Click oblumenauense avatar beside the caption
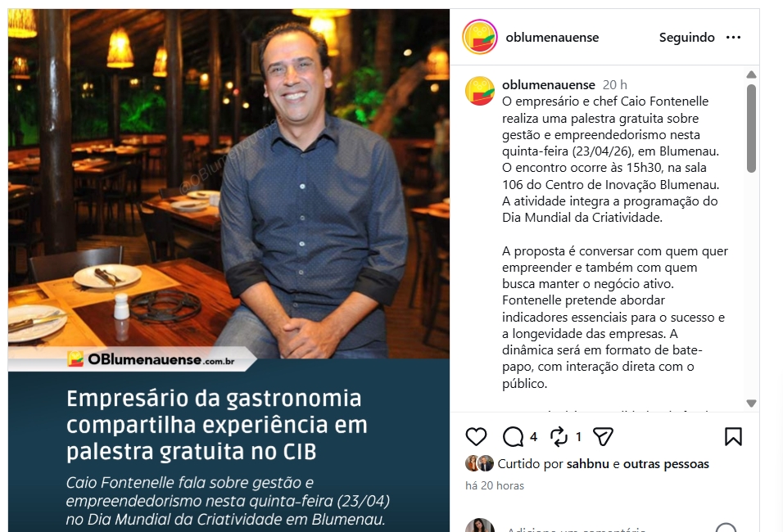The image size is (783, 532). [x=480, y=90]
